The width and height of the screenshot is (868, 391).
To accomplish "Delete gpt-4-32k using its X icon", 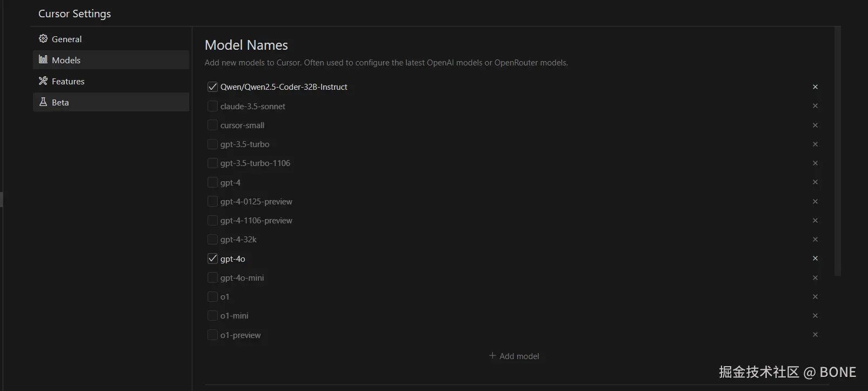I will click(x=815, y=240).
